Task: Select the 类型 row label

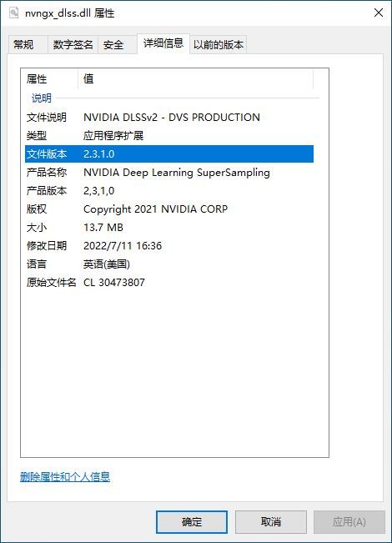Action: point(37,136)
